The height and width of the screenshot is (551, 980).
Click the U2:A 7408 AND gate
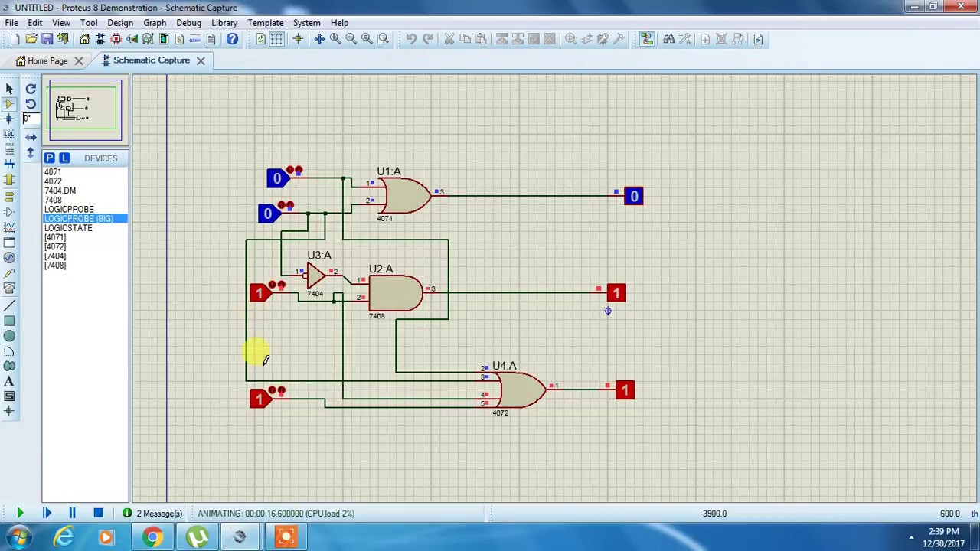click(x=394, y=292)
